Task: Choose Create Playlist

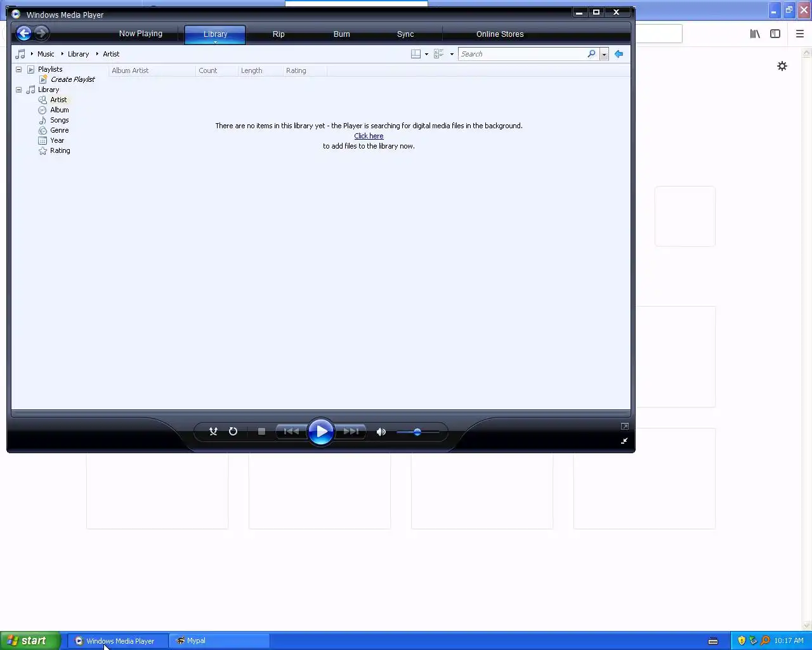Action: [x=73, y=79]
